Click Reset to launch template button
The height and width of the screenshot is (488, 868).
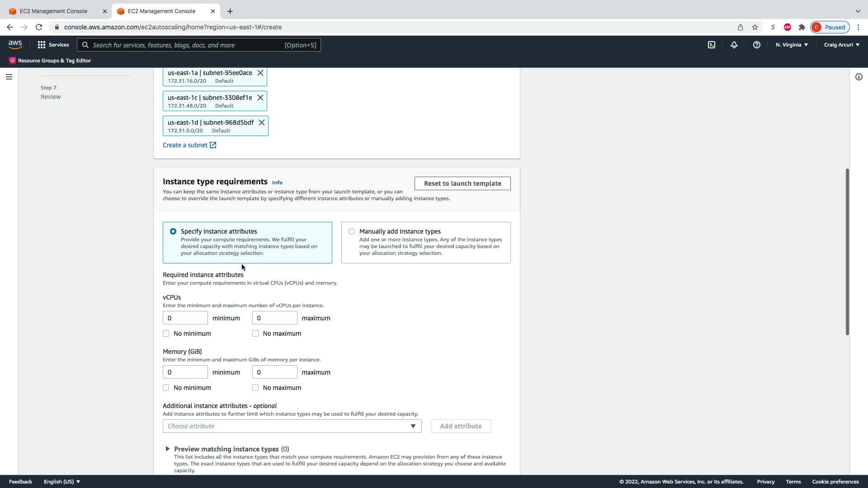point(462,183)
